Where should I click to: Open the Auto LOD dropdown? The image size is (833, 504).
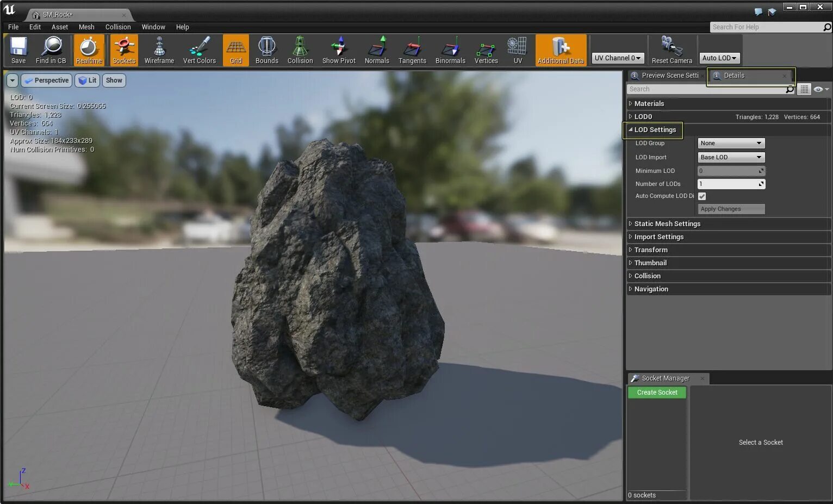coord(719,58)
